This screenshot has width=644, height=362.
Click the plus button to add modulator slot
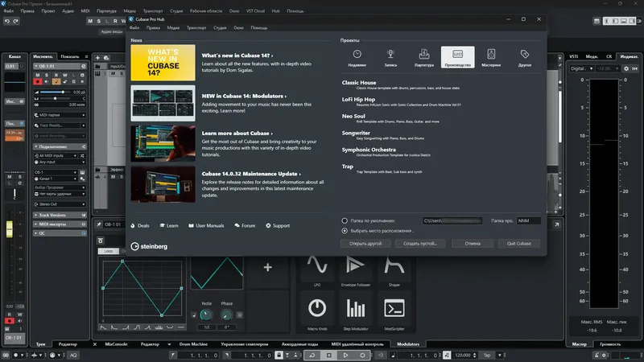click(x=267, y=268)
